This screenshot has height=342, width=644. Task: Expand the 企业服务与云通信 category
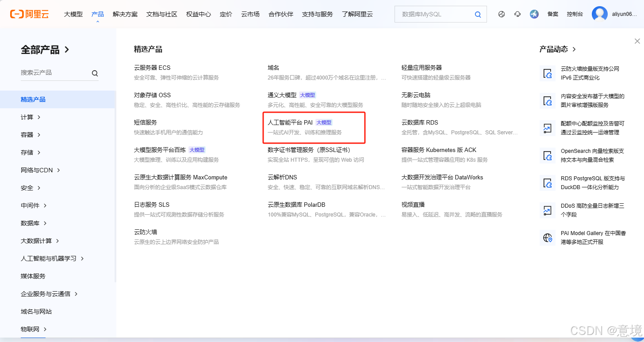[x=49, y=294]
